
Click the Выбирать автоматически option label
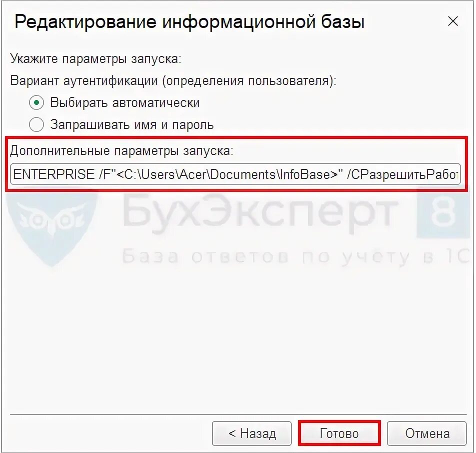(x=125, y=102)
